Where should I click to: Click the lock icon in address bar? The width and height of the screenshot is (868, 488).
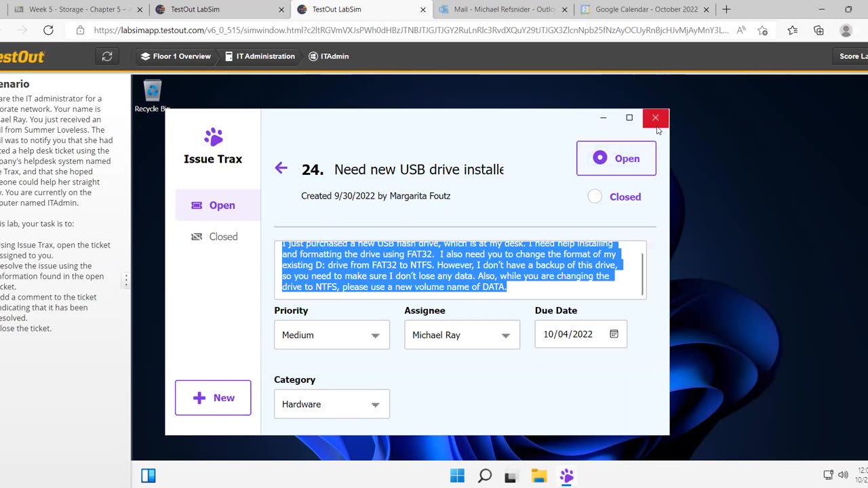(x=80, y=30)
